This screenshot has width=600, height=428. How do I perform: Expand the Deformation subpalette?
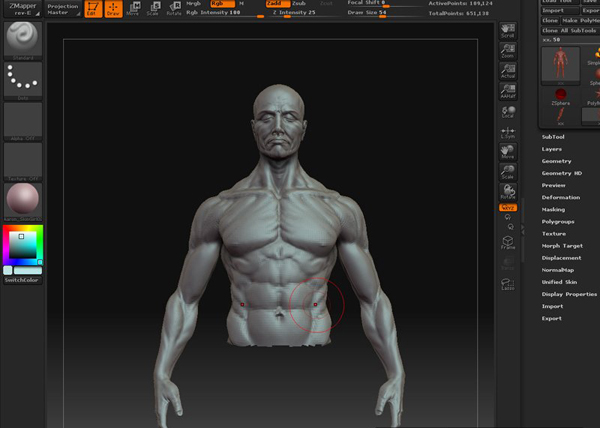point(561,197)
